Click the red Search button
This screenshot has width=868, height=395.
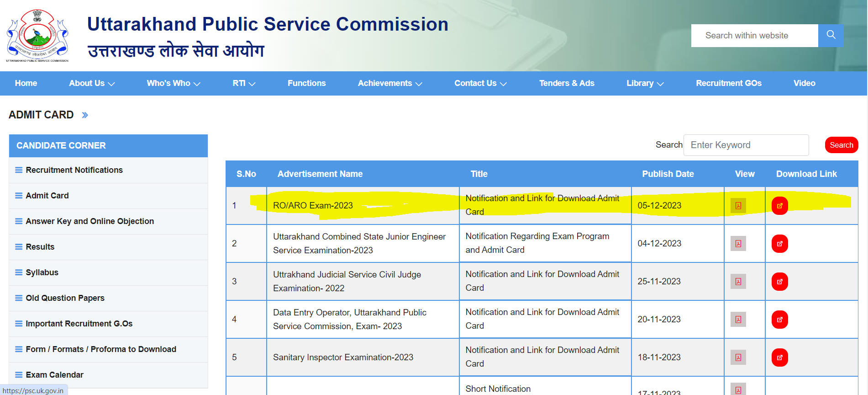click(842, 145)
